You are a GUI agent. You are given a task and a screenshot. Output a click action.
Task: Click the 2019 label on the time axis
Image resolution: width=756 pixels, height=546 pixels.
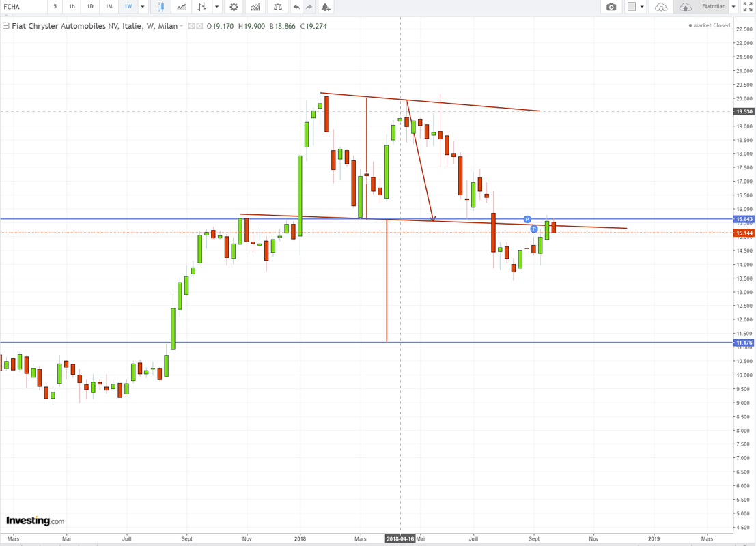coord(654,538)
